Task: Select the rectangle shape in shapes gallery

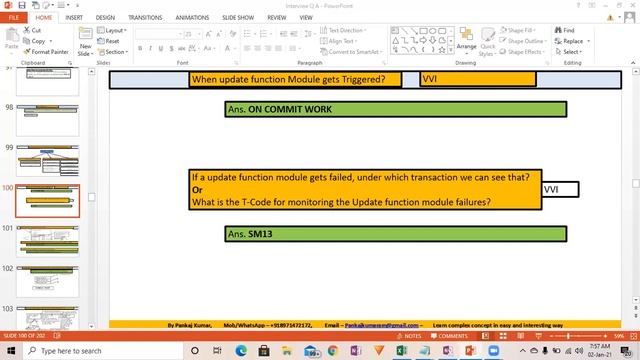Action: pyautogui.click(x=423, y=31)
